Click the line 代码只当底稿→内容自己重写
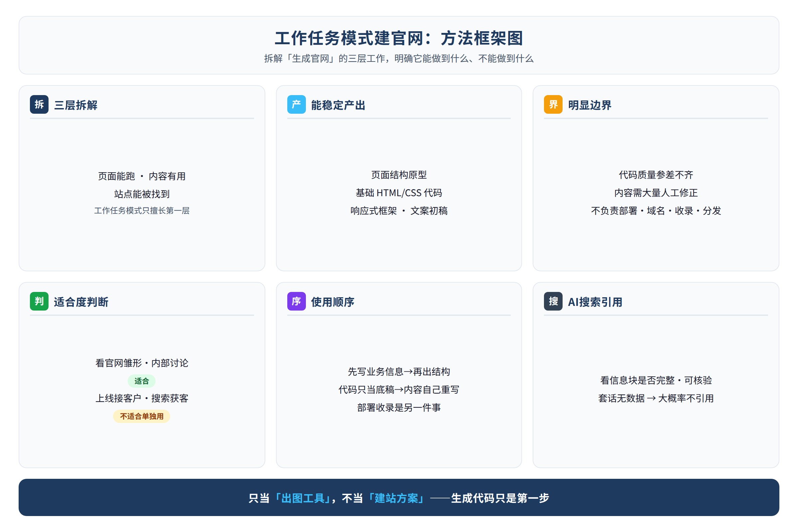 (x=399, y=389)
